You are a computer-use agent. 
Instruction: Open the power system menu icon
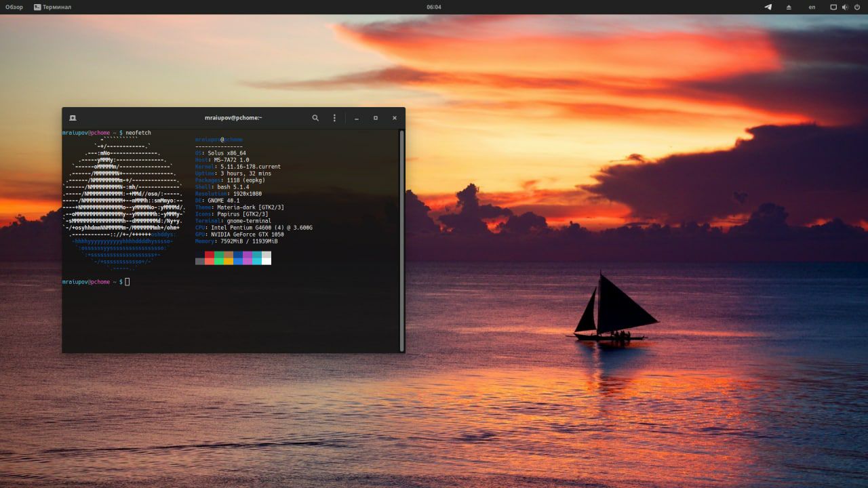[857, 7]
